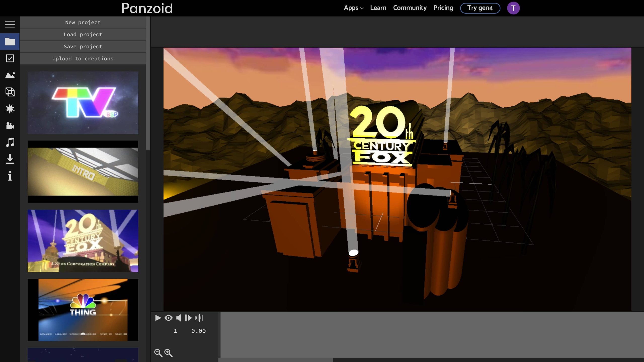Viewport: 644px width, 362px height.
Task: Open the mountain scenery panel icon
Action: tap(10, 75)
